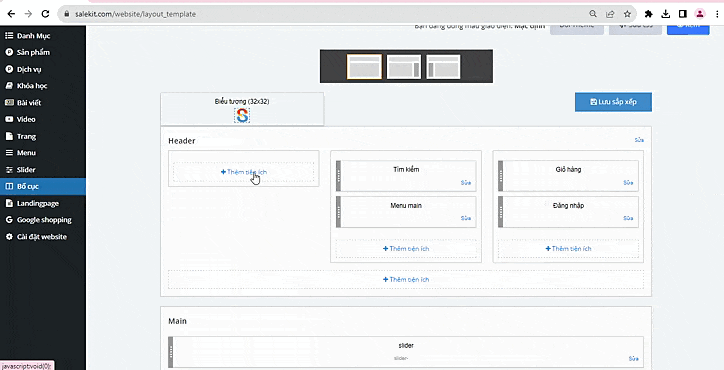This screenshot has height=370, width=724.
Task: Click Sửa on the slider widget
Action: 634,359
